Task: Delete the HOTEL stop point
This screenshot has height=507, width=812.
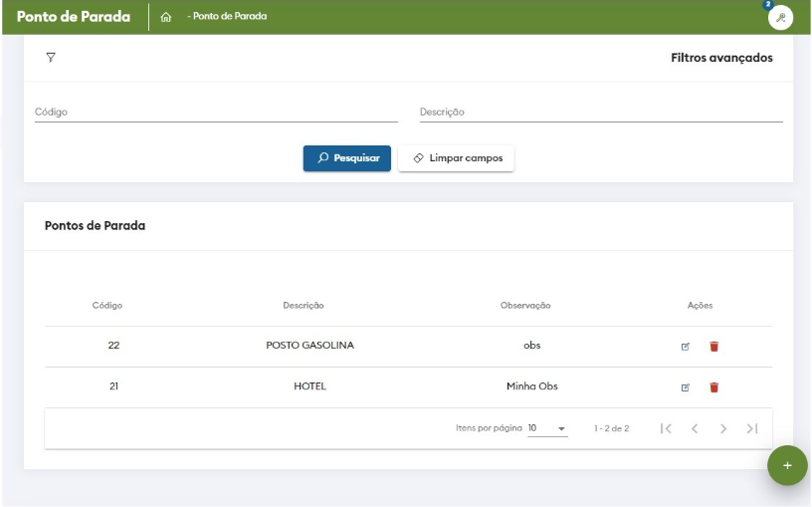Action: pyautogui.click(x=713, y=387)
